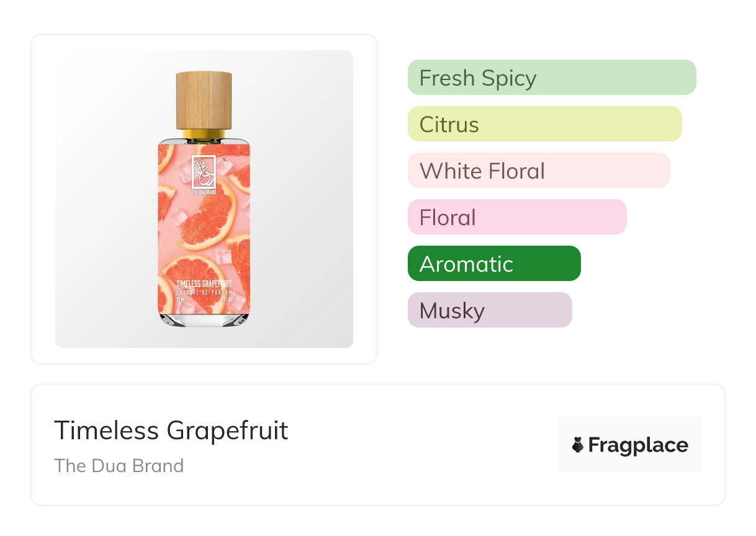
Task: Click the Fragplace wordmark text
Action: 638,445
